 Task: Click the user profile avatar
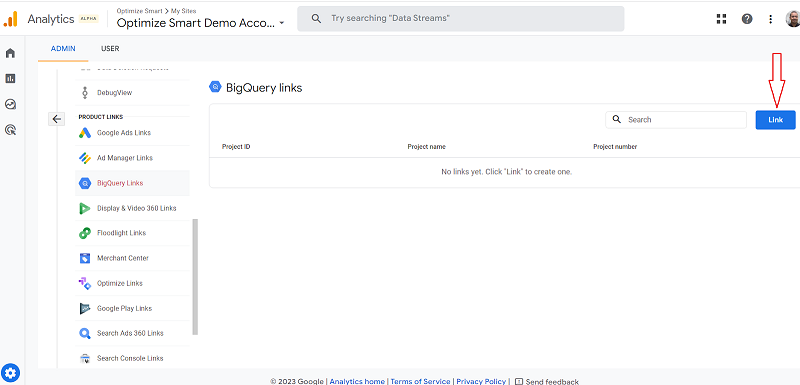(793, 19)
